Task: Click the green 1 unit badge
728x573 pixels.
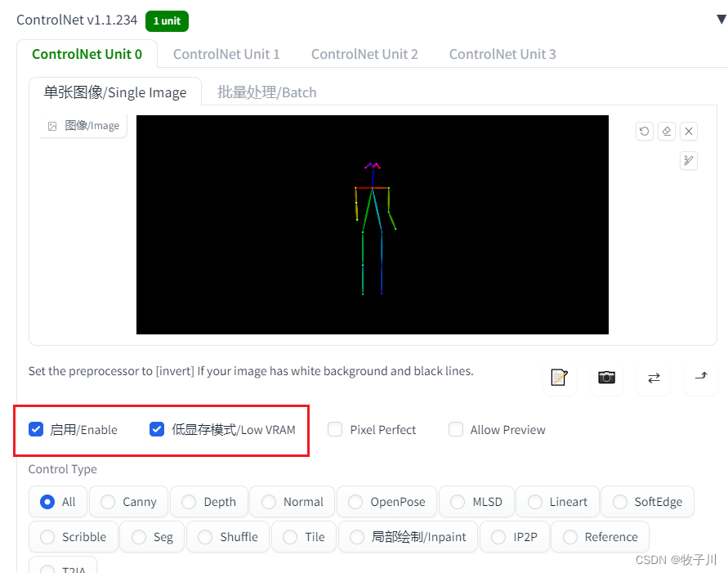Action: (x=167, y=21)
